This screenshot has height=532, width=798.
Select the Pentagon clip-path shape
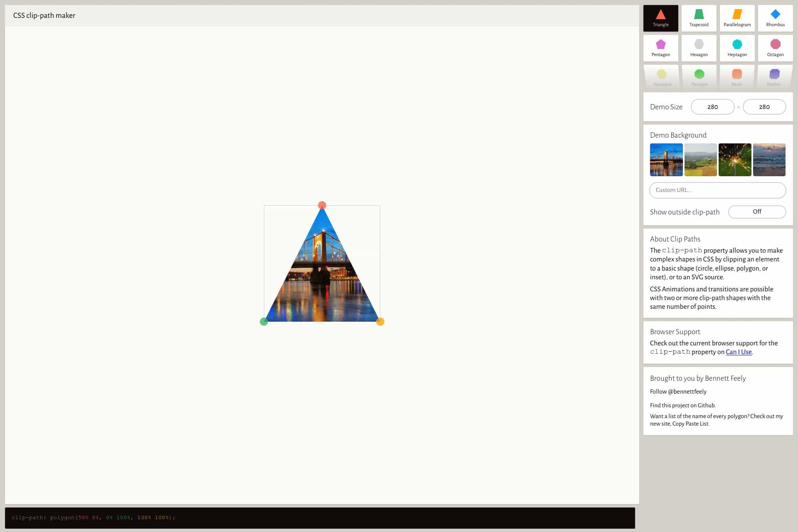click(x=661, y=47)
